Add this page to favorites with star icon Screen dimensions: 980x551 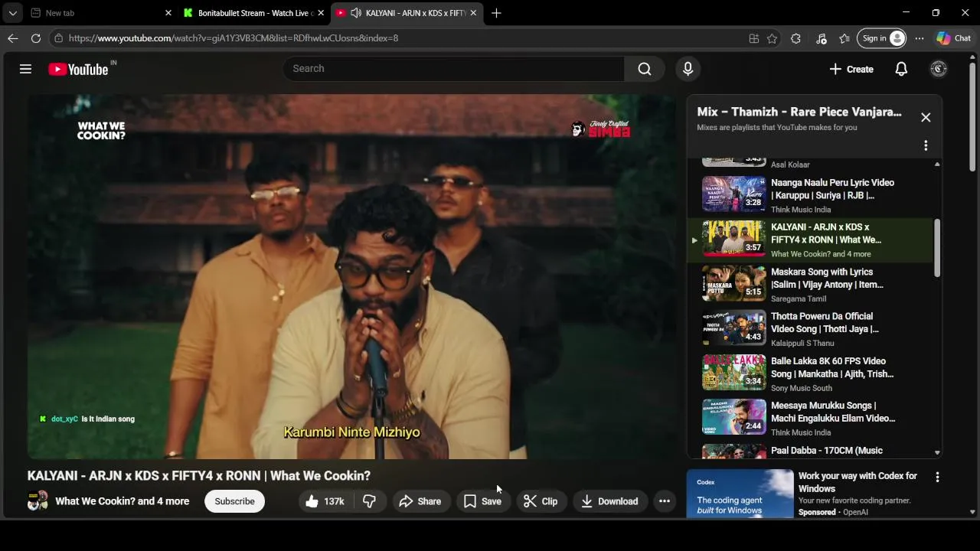[772, 38]
